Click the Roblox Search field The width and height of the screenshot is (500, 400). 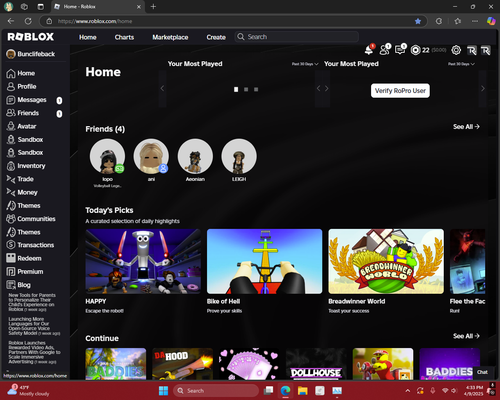click(x=297, y=37)
